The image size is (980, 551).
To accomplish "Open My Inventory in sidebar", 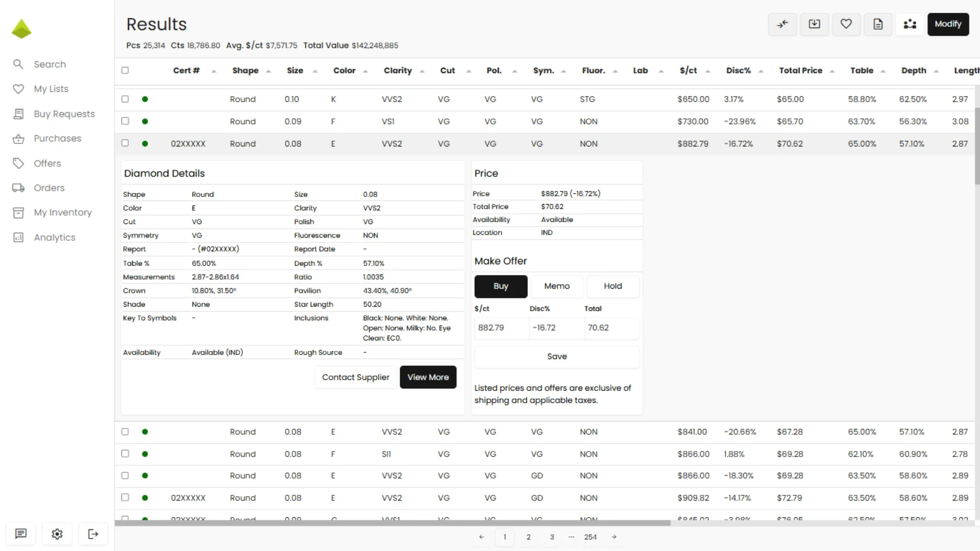I will pos(62,212).
